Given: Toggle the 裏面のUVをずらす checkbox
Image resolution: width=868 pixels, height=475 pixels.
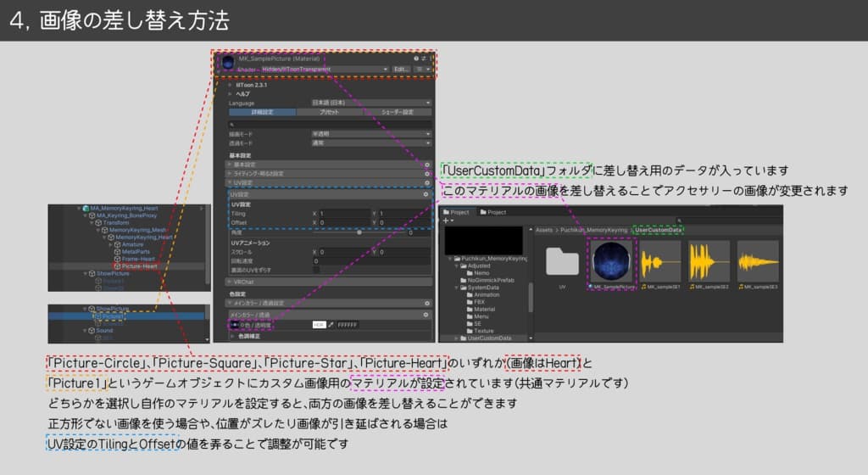Looking at the screenshot, I should [316, 269].
